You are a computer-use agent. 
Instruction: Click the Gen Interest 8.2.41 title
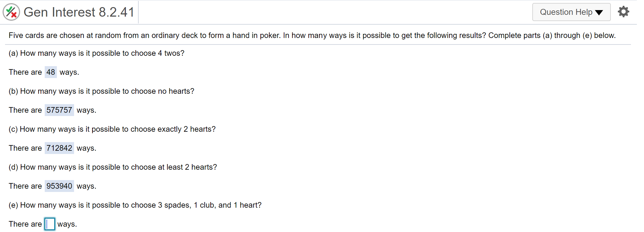(x=79, y=12)
